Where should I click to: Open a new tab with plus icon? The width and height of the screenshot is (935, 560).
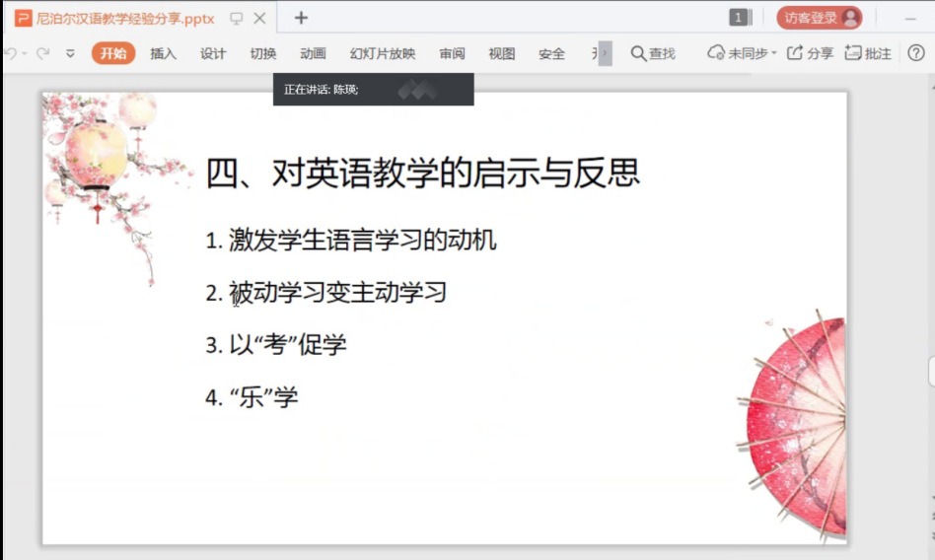[301, 18]
